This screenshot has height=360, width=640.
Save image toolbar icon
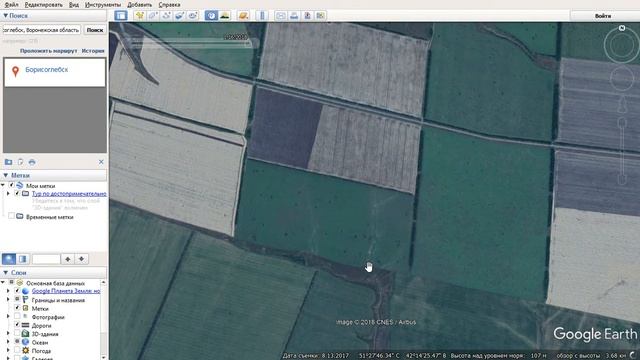point(307,16)
